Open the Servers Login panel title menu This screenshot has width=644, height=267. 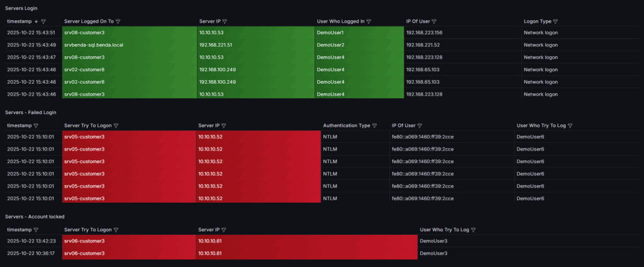pos(22,8)
